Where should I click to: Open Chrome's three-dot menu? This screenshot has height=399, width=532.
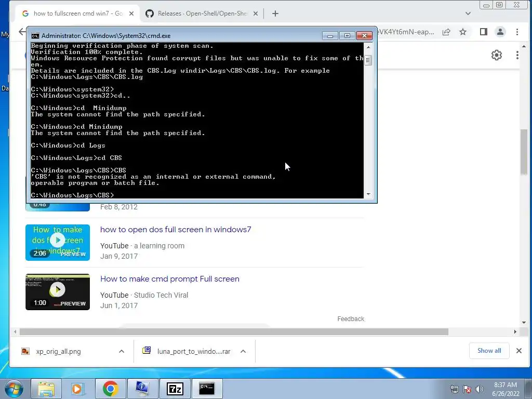coord(517,32)
